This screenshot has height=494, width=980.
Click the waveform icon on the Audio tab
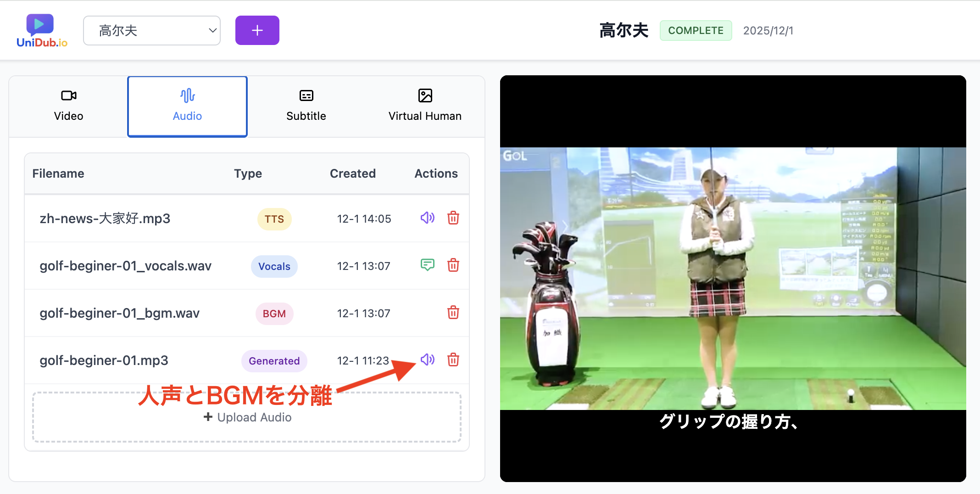point(187,95)
